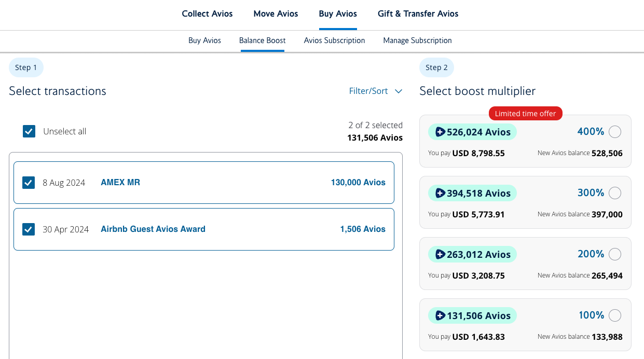Click the AMEX MR transaction name
Screen dimensions: 644x359
120,183
